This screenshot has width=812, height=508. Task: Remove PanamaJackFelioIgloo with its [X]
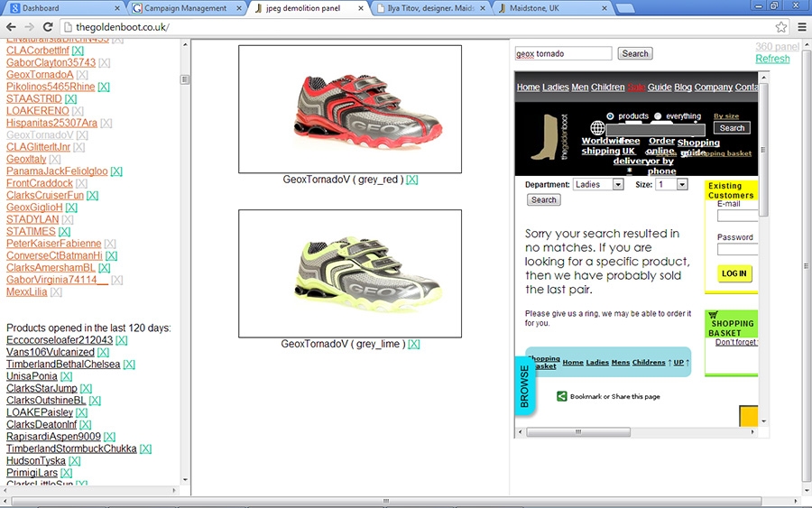116,171
